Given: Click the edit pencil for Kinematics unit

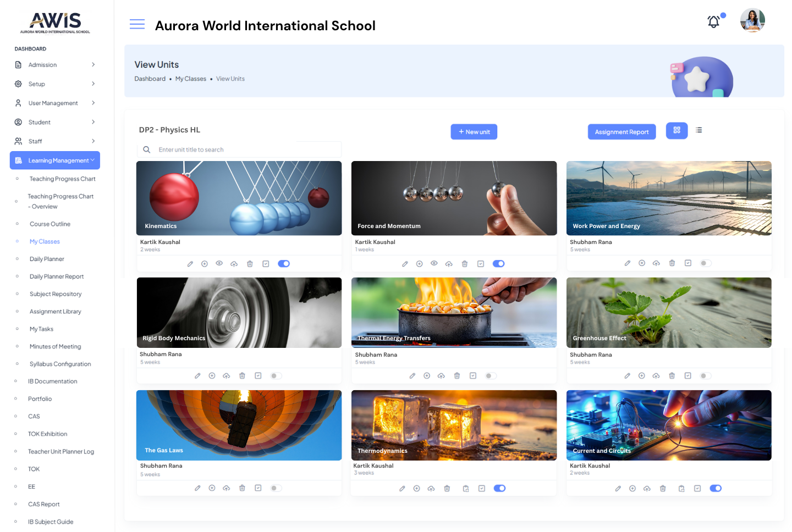Looking at the screenshot, I should click(190, 264).
